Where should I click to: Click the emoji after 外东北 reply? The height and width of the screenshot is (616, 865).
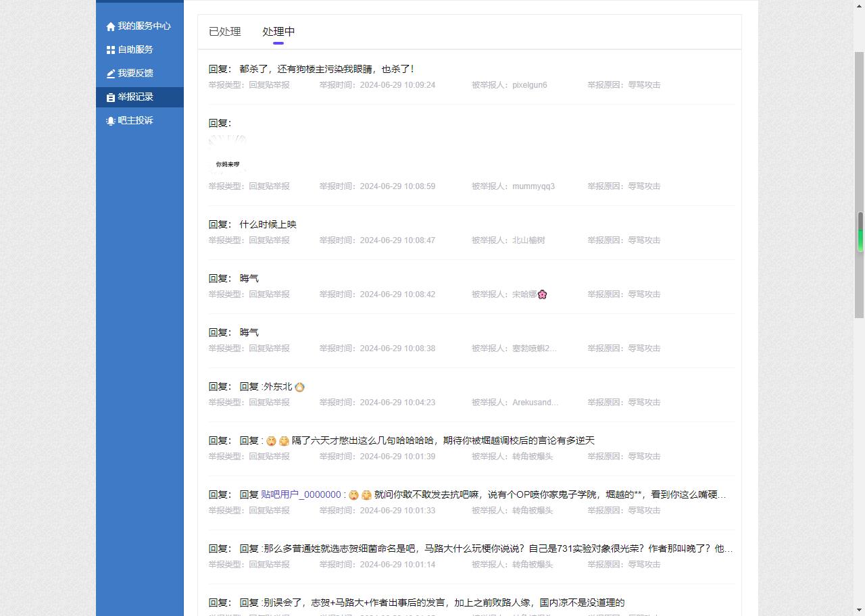tap(299, 387)
